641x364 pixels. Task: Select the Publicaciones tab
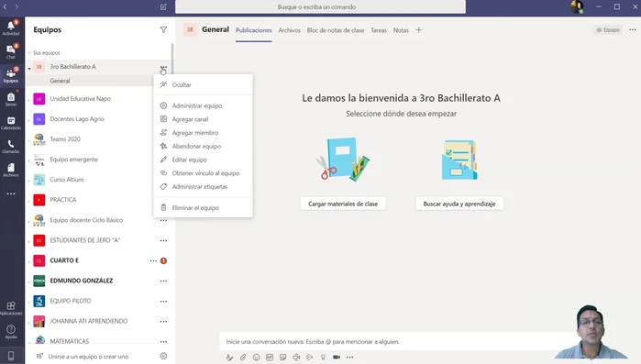[x=253, y=30]
